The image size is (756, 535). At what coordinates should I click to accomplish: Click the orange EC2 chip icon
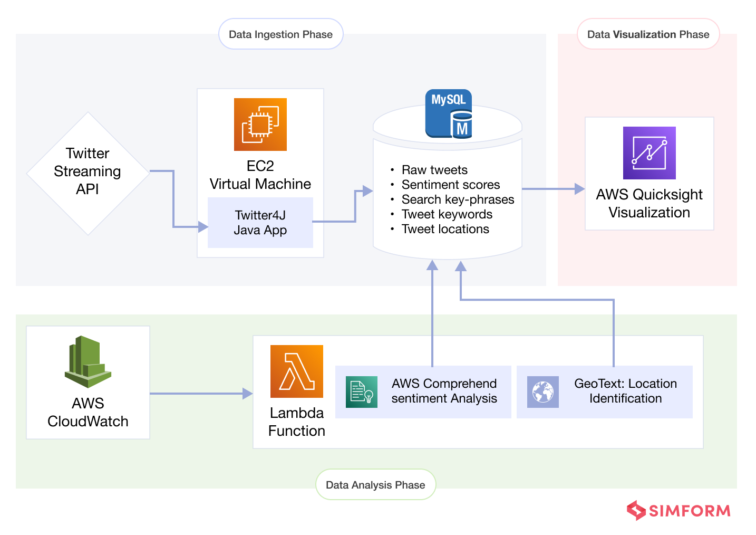[260, 125]
